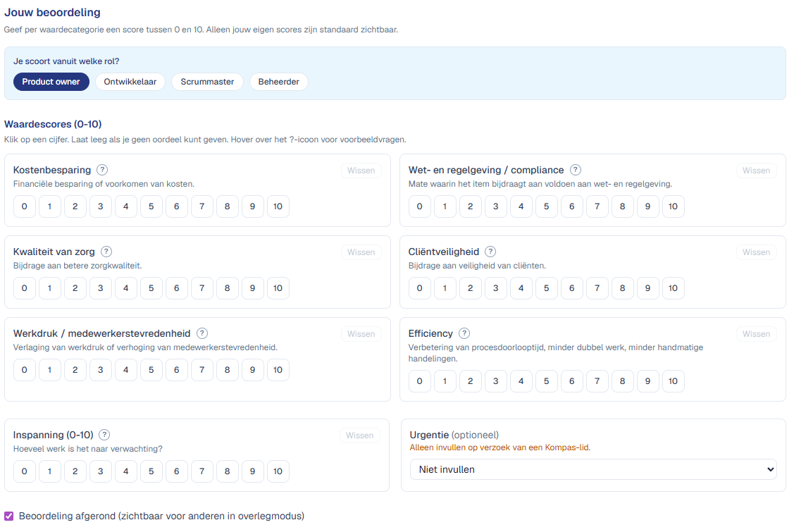
Task: Rate Kwaliteit van zorg as 4
Action: click(x=125, y=287)
